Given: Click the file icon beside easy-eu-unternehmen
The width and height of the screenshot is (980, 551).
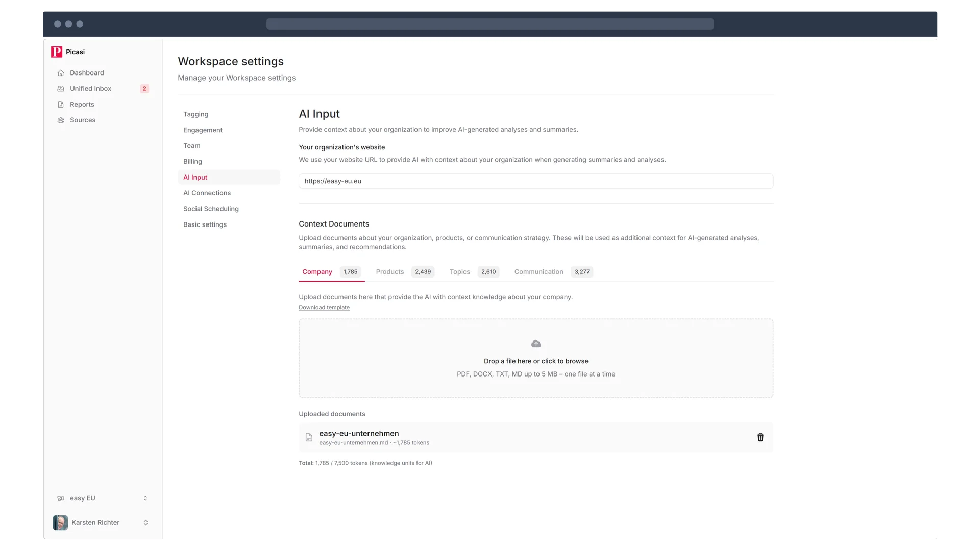Looking at the screenshot, I should (x=309, y=437).
